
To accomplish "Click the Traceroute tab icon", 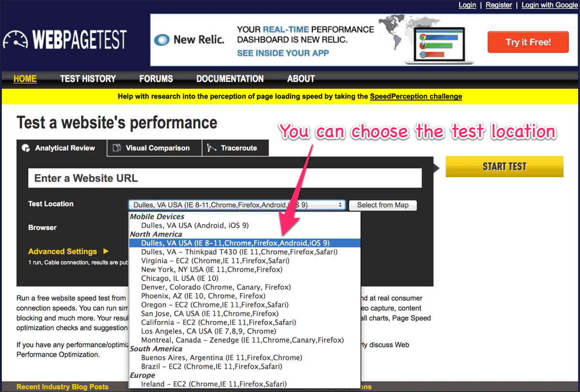I will point(211,148).
